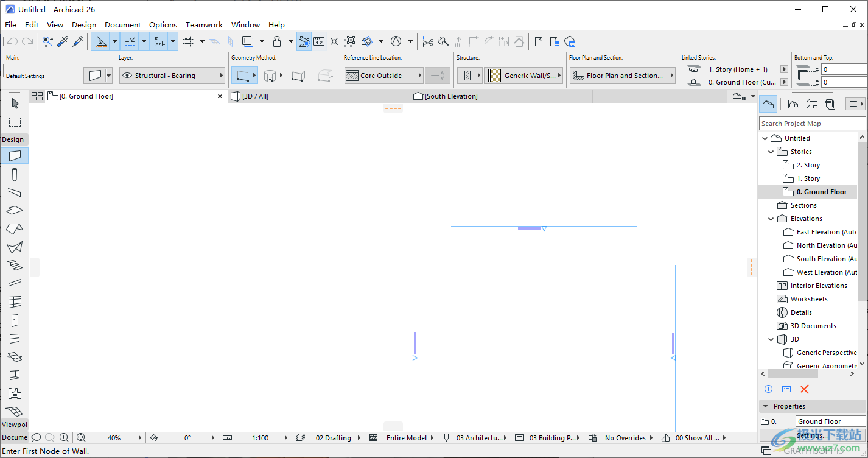This screenshot has width=868, height=458.
Task: Open the Reference Line Location Core Outside dropdown
Action: (x=383, y=75)
